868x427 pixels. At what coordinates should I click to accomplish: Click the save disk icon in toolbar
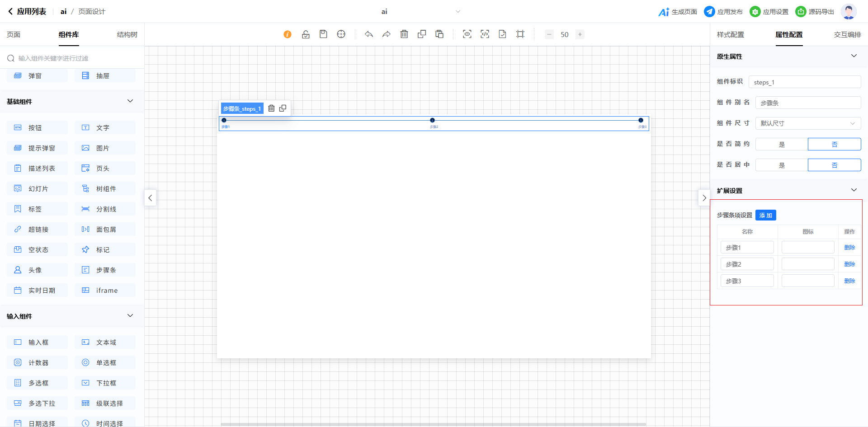(x=323, y=34)
